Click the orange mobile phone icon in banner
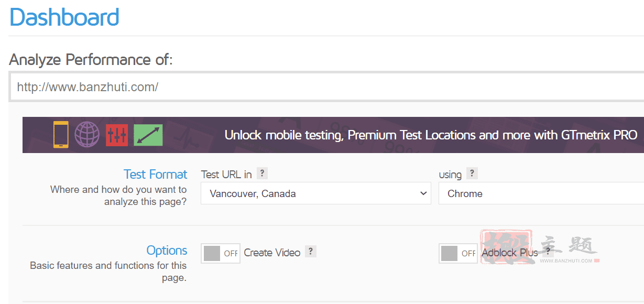644x304 pixels. tap(61, 135)
